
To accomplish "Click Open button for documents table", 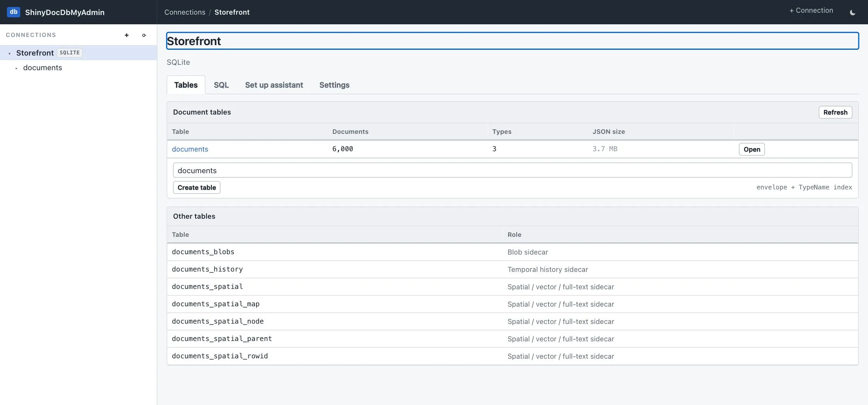I will pyautogui.click(x=751, y=149).
